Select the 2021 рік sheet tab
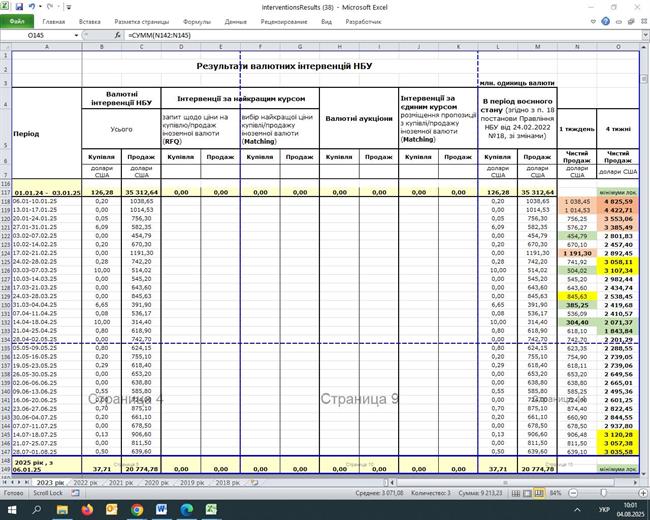650x520 pixels. pos(121,483)
